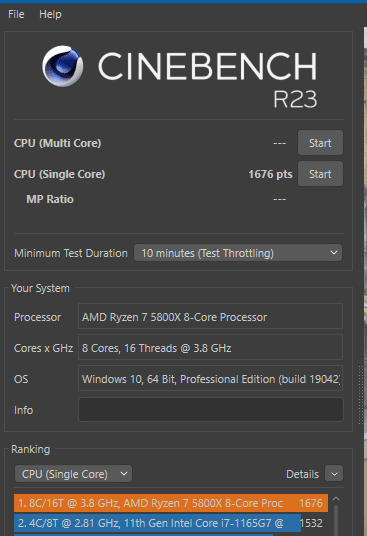Expand the ranking Details arrow button

tap(334, 474)
